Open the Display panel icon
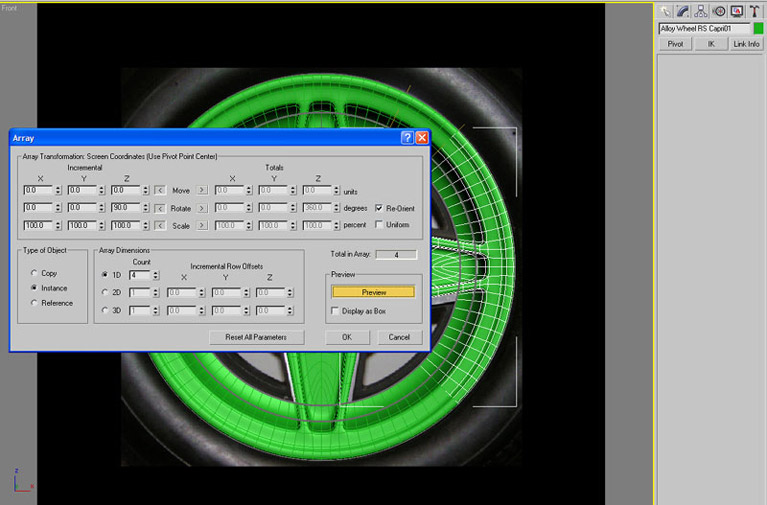This screenshot has height=505, width=767. [x=736, y=11]
